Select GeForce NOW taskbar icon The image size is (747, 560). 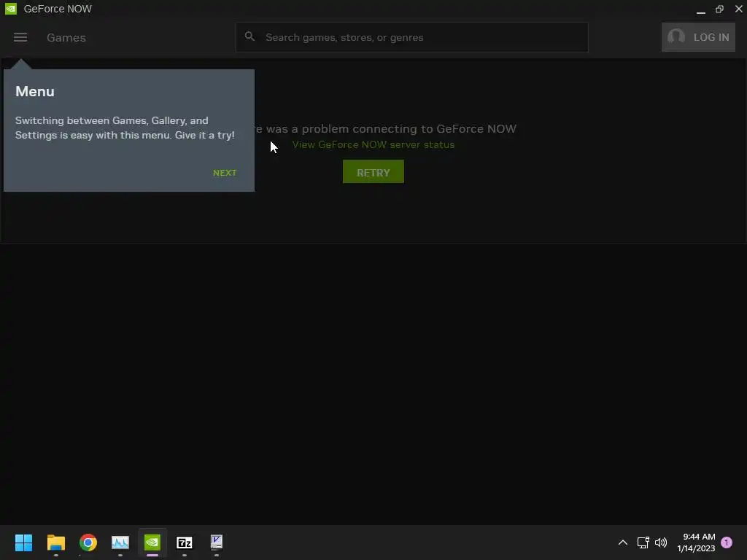(x=152, y=542)
